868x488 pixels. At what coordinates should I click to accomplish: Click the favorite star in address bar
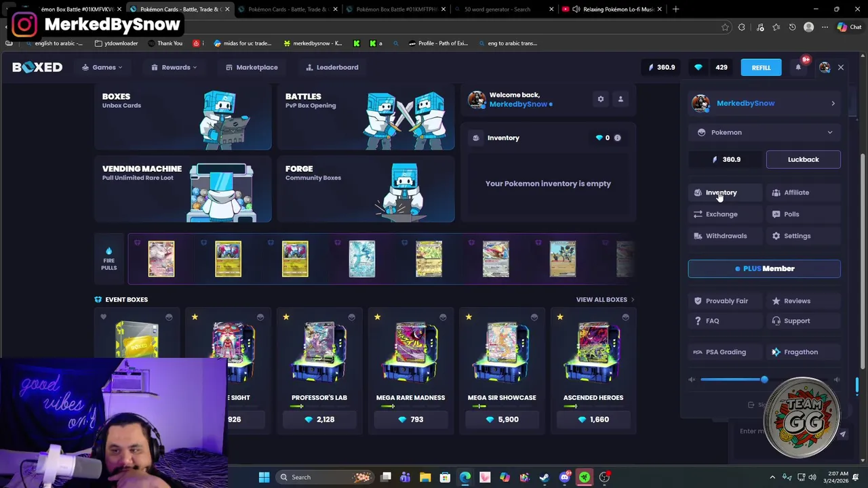point(725,27)
